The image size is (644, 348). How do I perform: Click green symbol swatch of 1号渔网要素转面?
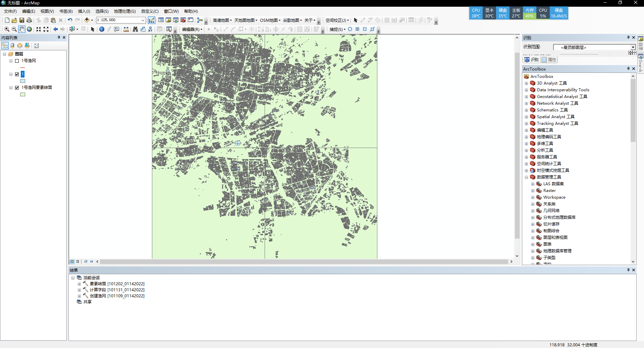pos(22,94)
